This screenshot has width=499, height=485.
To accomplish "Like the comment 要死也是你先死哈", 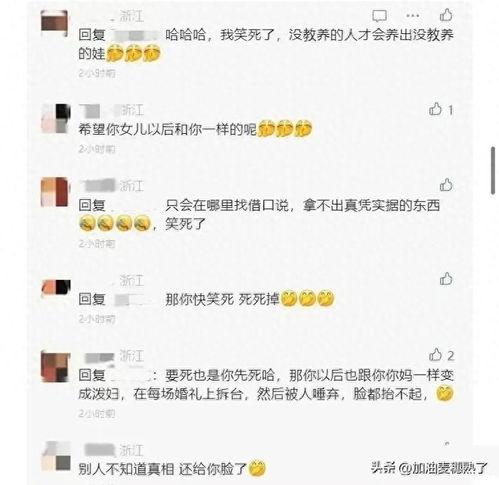I will coord(435,355).
